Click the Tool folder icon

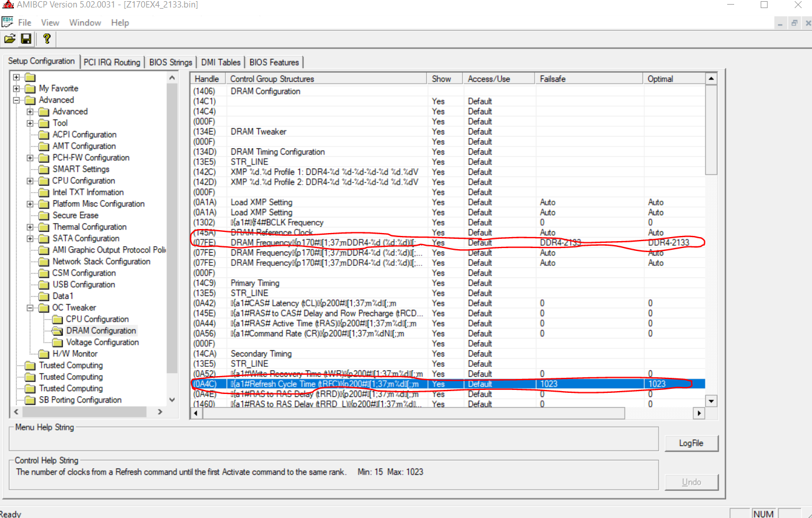[x=44, y=123]
